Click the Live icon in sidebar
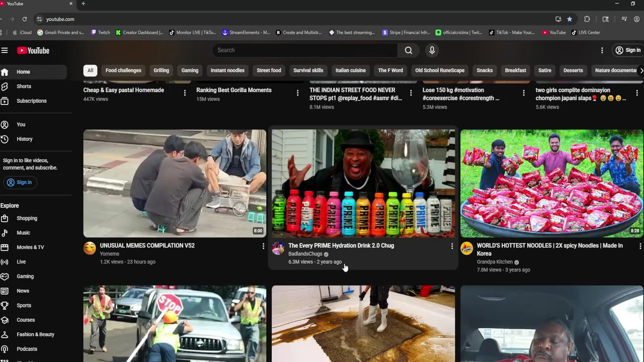Screen dimensions: 644x362 tap(5, 262)
